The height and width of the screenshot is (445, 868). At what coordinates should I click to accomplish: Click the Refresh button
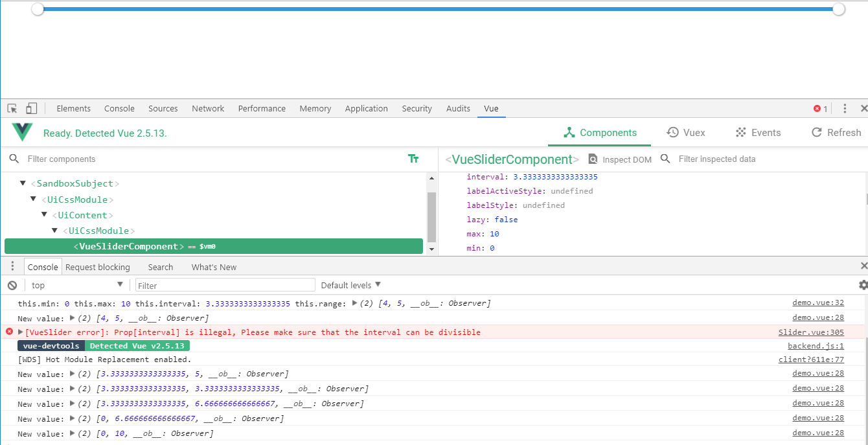pyautogui.click(x=836, y=133)
